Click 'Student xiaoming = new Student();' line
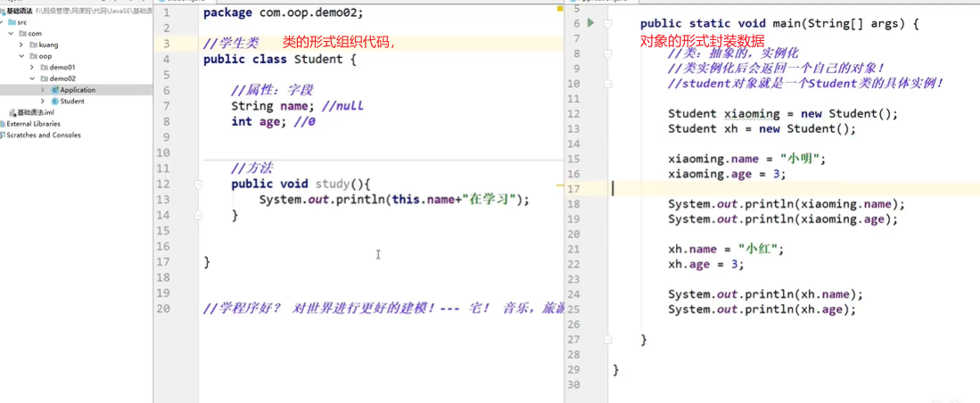 point(783,114)
